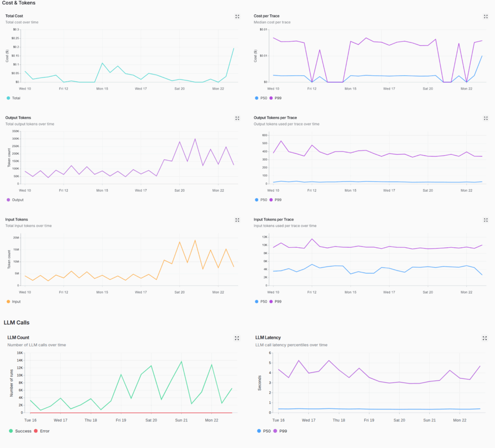The height and width of the screenshot is (448, 495).
Task: Toggle Success series in LLM Count legend
Action: (20, 431)
